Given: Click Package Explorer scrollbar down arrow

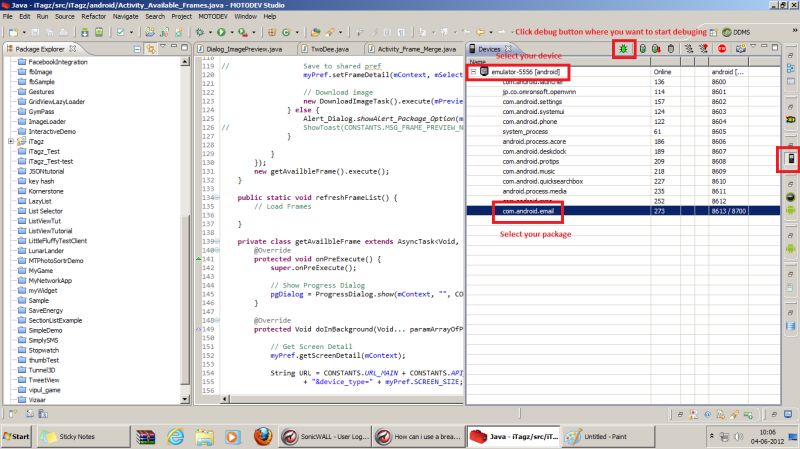Looking at the screenshot, I should pyautogui.click(x=185, y=400).
